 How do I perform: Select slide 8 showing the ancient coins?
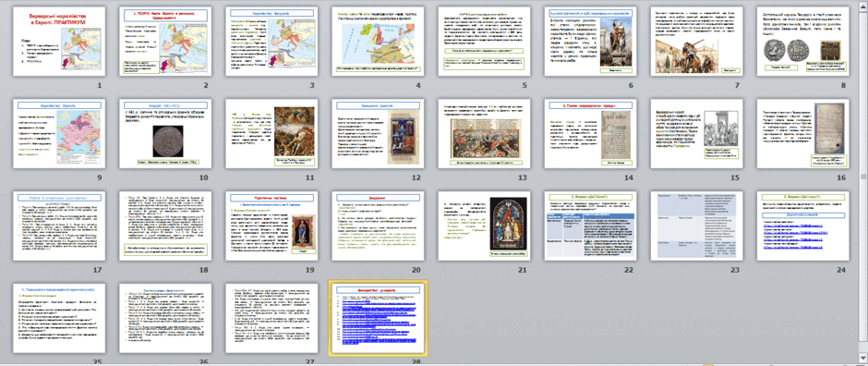pos(802,41)
